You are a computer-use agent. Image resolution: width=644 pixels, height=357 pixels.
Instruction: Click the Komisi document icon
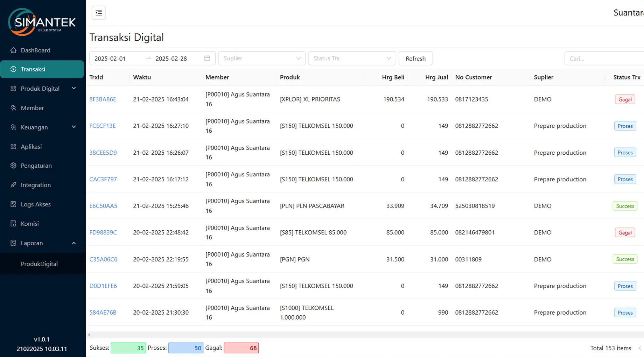coord(13,223)
